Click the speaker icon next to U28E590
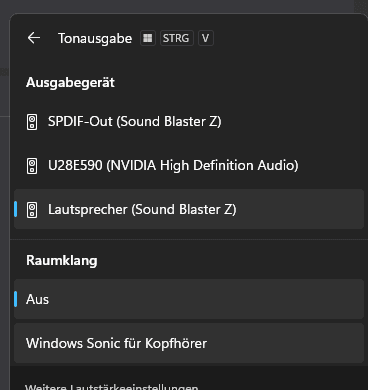368x390 pixels. [x=32, y=166]
